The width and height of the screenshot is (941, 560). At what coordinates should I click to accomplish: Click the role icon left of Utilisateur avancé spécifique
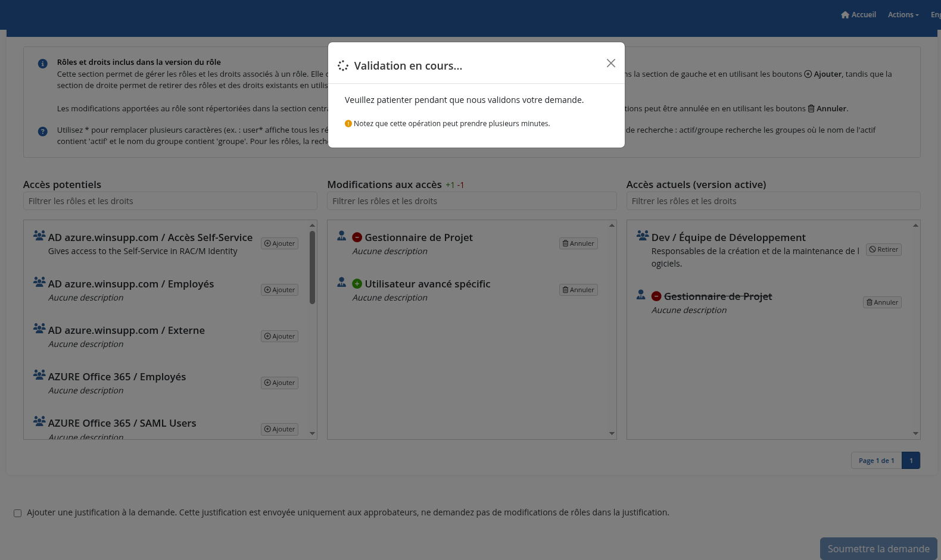click(x=342, y=282)
